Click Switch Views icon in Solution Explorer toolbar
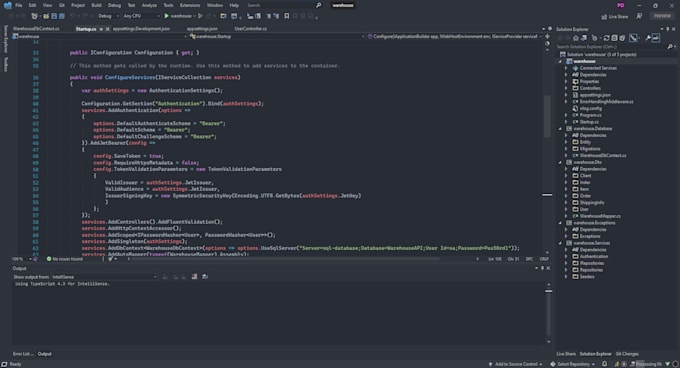This screenshot has height=368, width=680. pos(584,38)
